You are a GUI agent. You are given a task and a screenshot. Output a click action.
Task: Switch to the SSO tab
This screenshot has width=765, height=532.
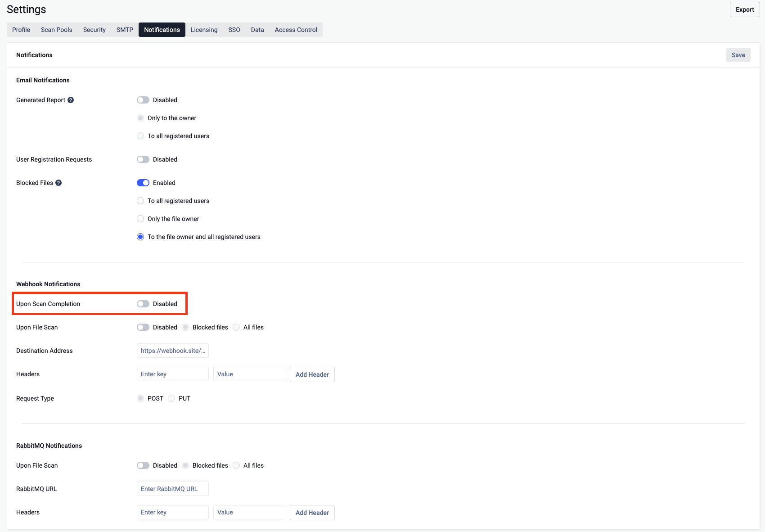(234, 30)
